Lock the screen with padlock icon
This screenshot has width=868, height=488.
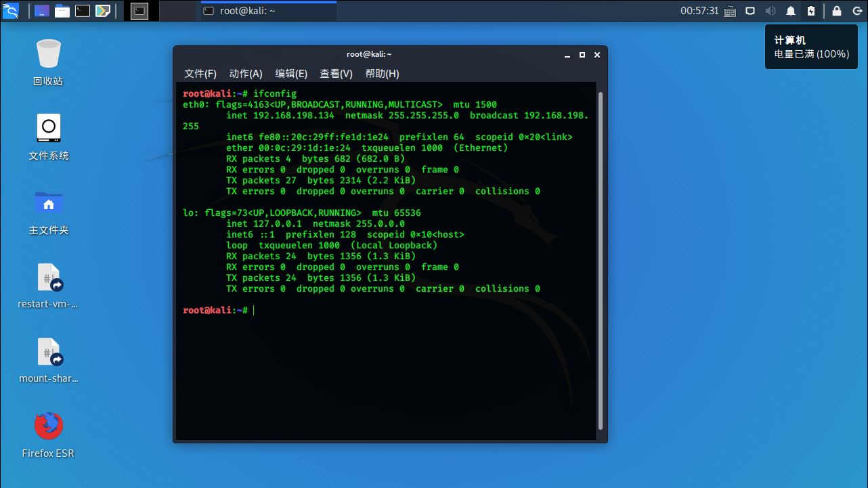click(x=837, y=11)
